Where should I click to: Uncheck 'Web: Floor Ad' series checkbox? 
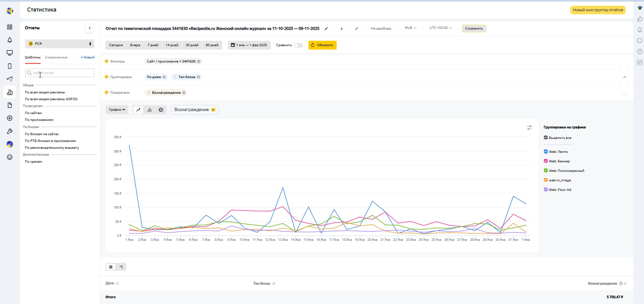pyautogui.click(x=546, y=190)
